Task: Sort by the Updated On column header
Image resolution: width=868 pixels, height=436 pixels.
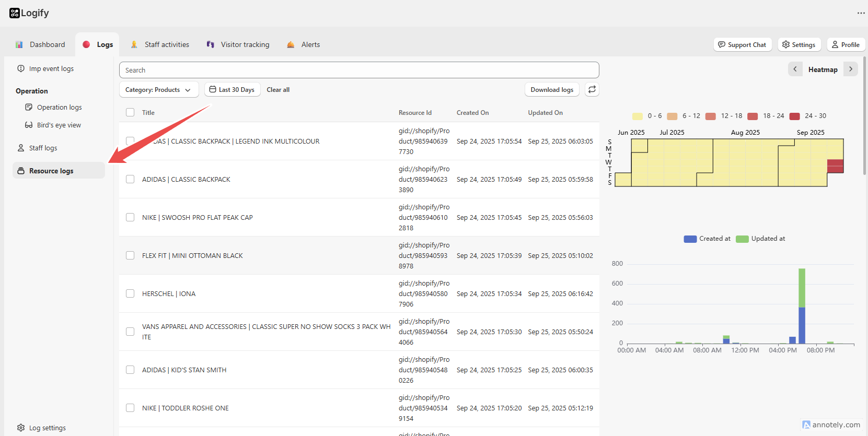Action: tap(545, 112)
